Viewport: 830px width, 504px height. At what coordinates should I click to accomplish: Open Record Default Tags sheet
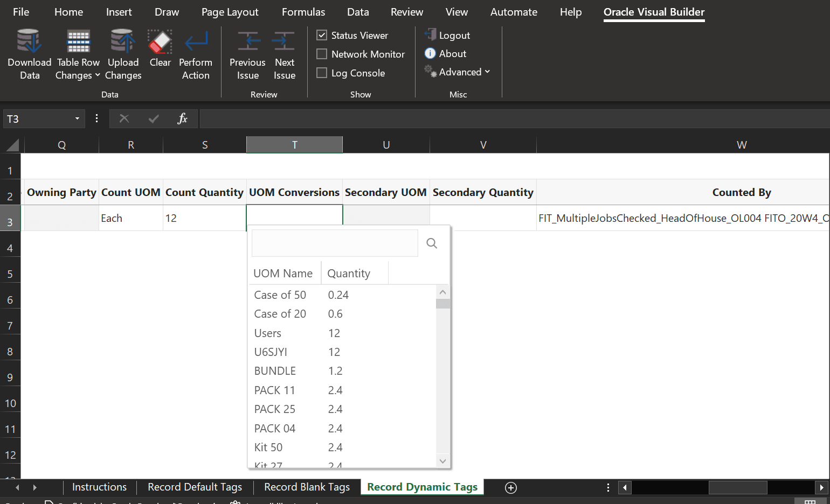[195, 487]
